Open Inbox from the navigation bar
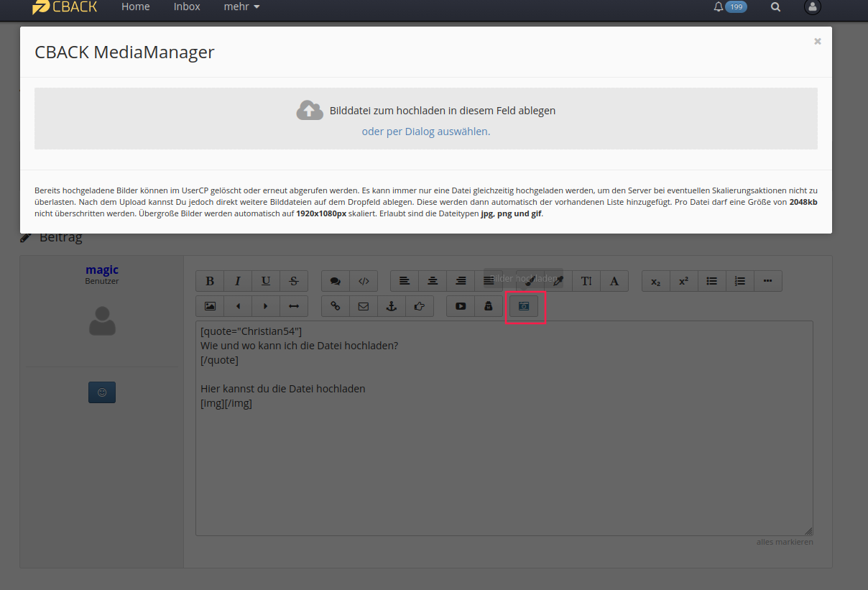Screen dimensions: 868x590 tap(187, 7)
